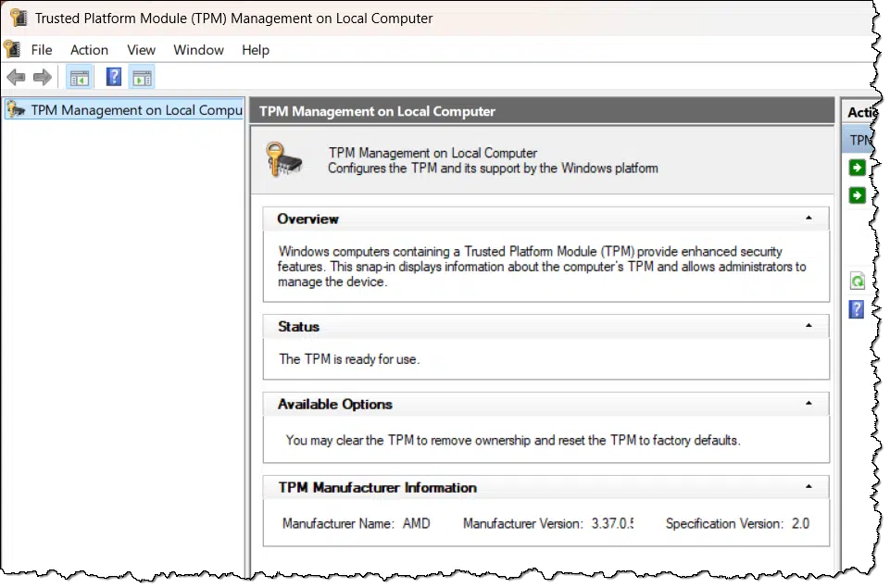Open the File menu
Viewport: 890px width, 588px height.
coord(42,50)
